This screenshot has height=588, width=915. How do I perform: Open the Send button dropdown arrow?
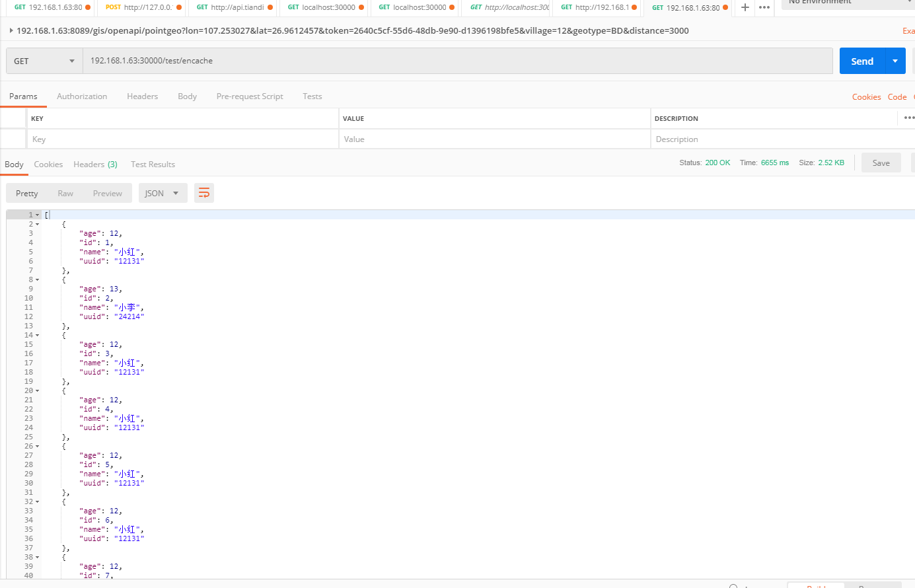[895, 61]
